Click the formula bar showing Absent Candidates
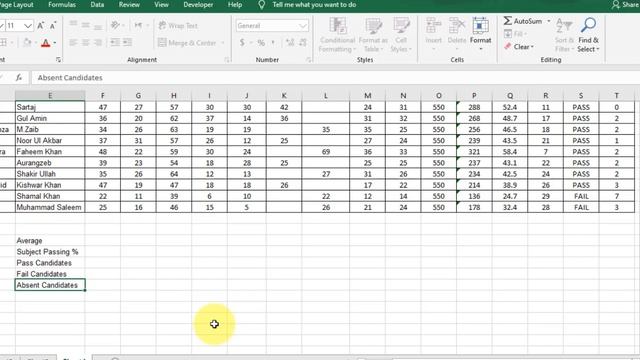This screenshot has width=640, height=360. (335, 78)
